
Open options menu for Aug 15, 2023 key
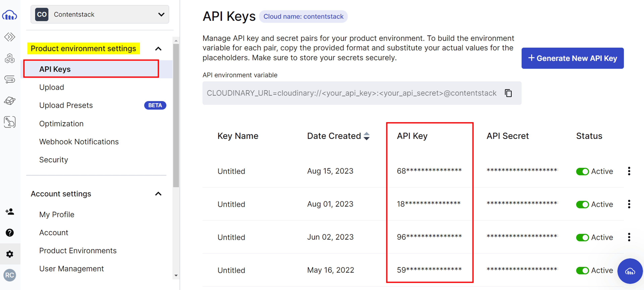click(629, 171)
